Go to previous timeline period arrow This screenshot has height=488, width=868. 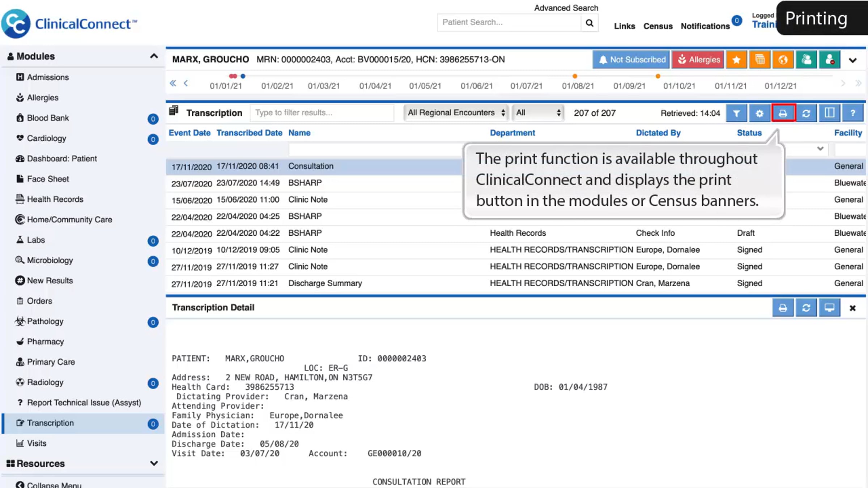(186, 84)
